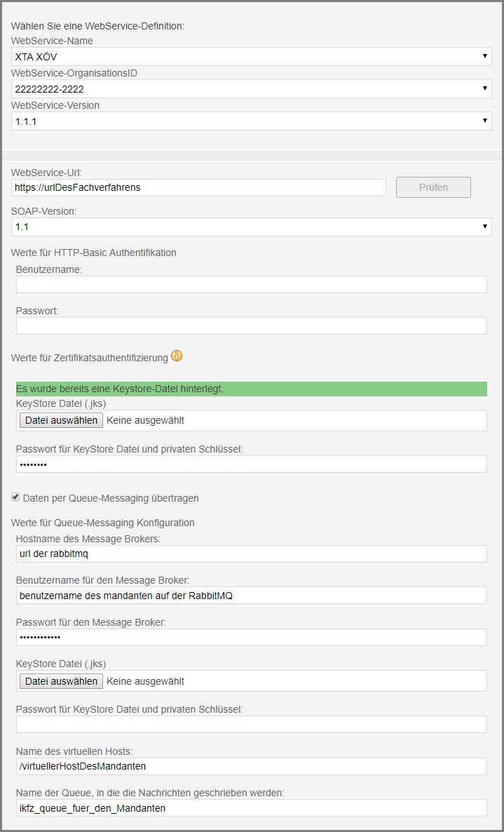
Task: Expand the WebService-OrganisationsID dropdown
Action: [251, 88]
